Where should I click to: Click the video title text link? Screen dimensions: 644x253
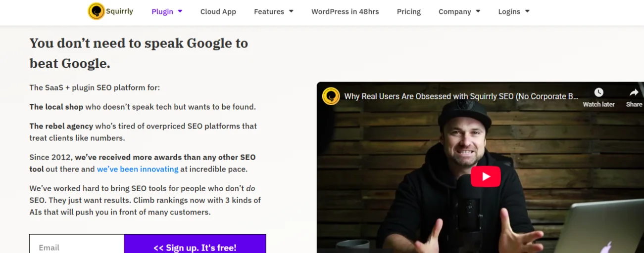click(461, 96)
